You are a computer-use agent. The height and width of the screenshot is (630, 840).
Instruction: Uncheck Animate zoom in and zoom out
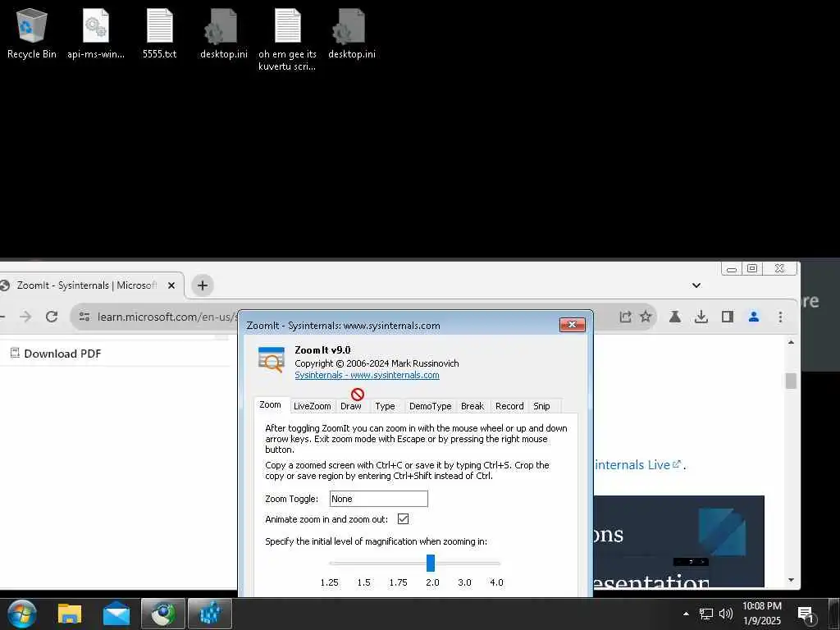(x=404, y=519)
